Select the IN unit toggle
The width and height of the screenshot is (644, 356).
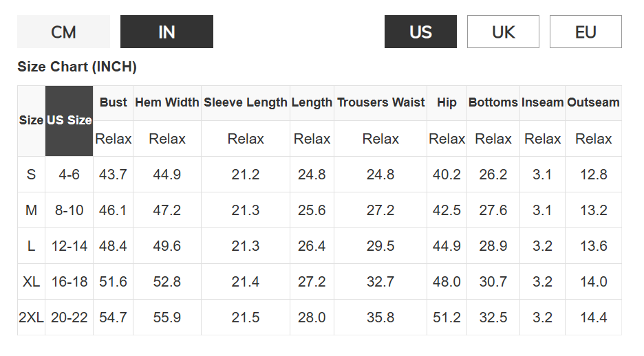pyautogui.click(x=167, y=32)
